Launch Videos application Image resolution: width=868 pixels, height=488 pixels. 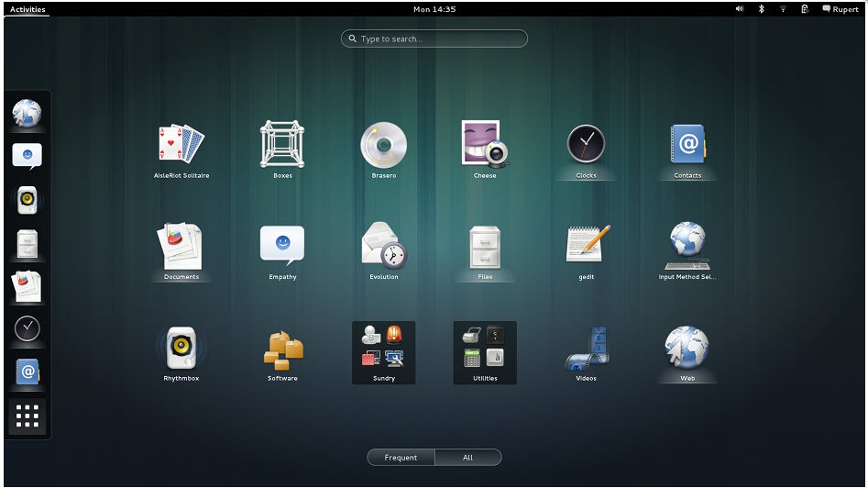(x=587, y=353)
